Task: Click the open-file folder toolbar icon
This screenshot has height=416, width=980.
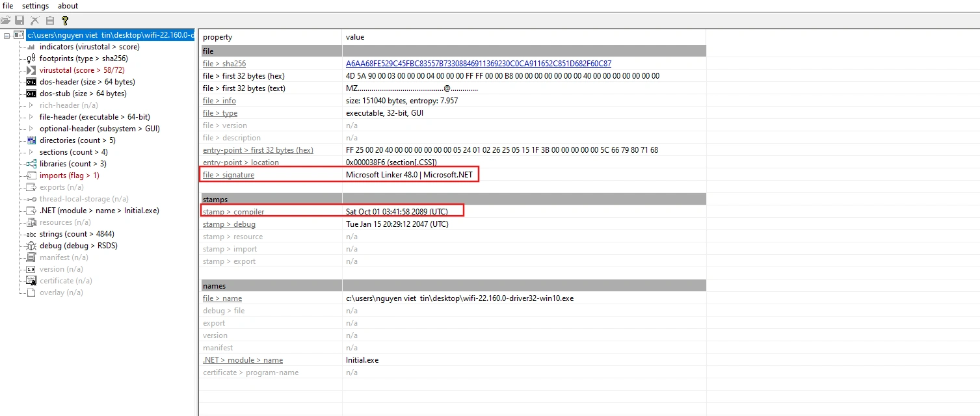Action: pyautogui.click(x=6, y=20)
